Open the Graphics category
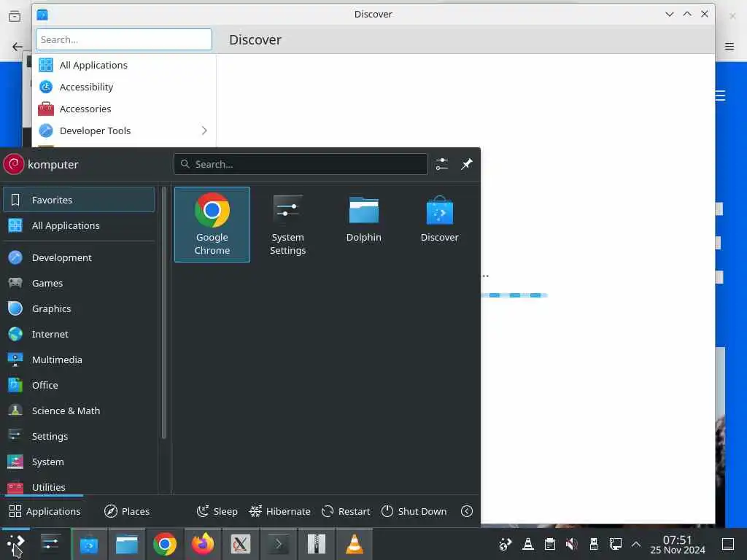This screenshot has width=747, height=560. pos(79,308)
